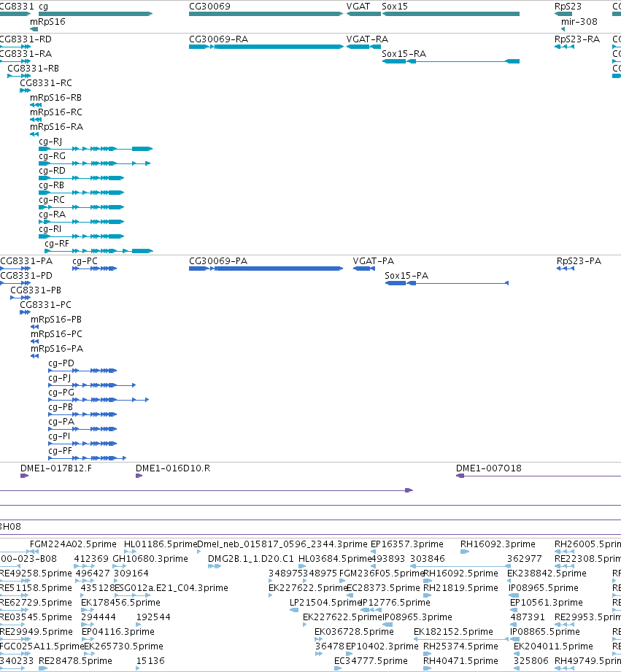
Task: Select the CG8331-RC transcript label
Action: (x=46, y=82)
